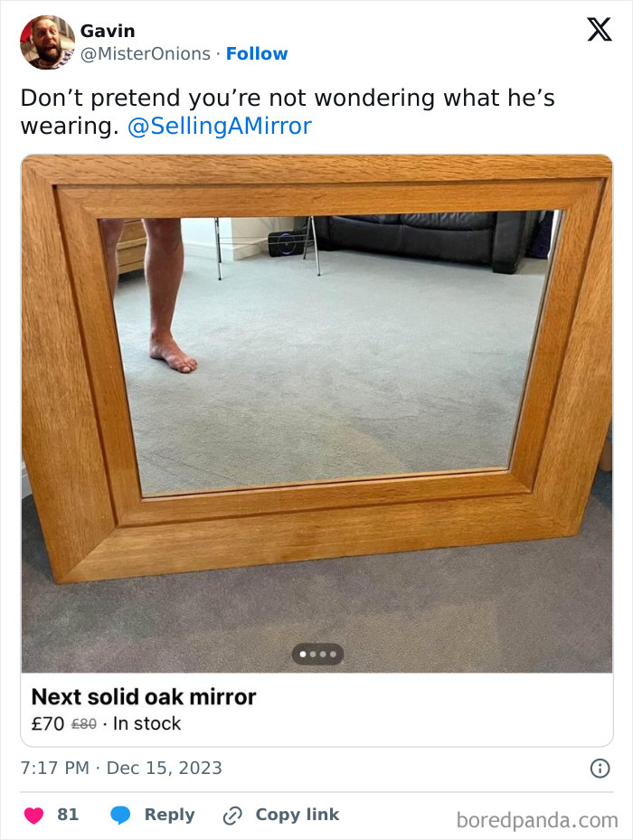Click the Copy link chain icon

(x=232, y=814)
